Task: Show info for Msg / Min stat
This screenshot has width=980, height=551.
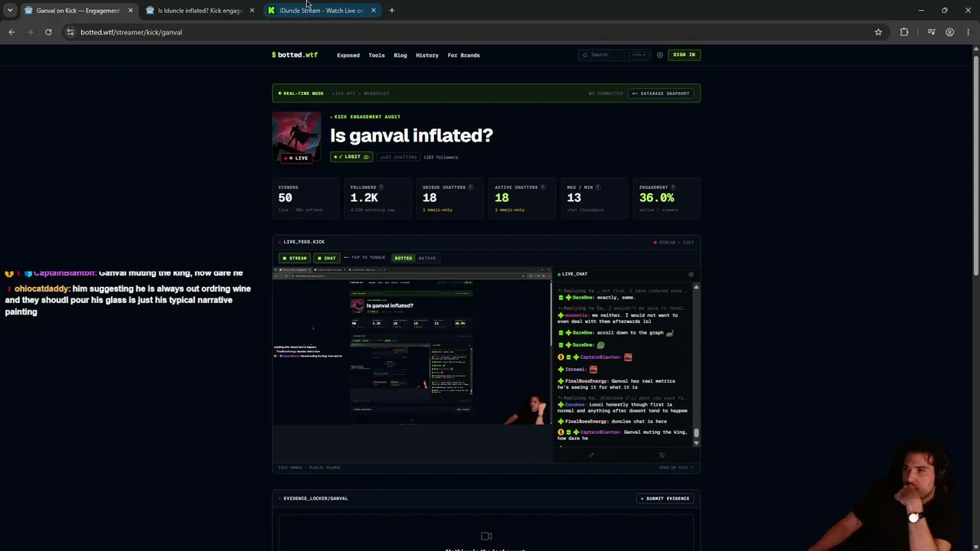Action: tap(598, 187)
